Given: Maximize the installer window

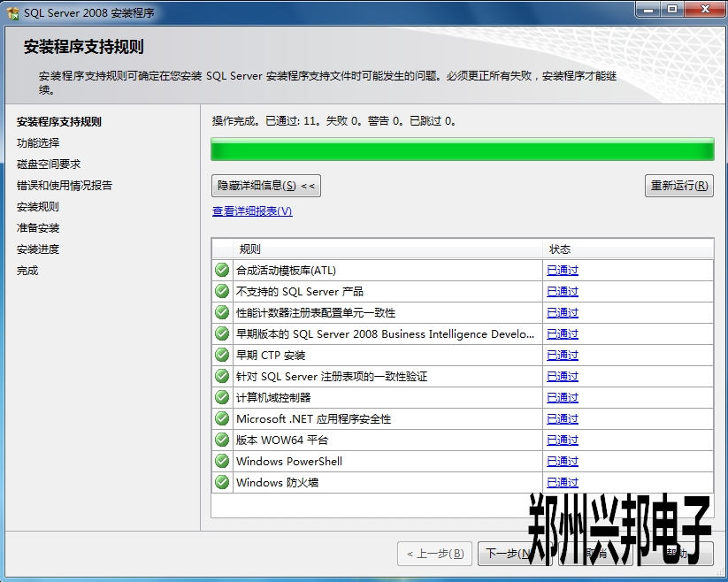Looking at the screenshot, I should coord(672,10).
